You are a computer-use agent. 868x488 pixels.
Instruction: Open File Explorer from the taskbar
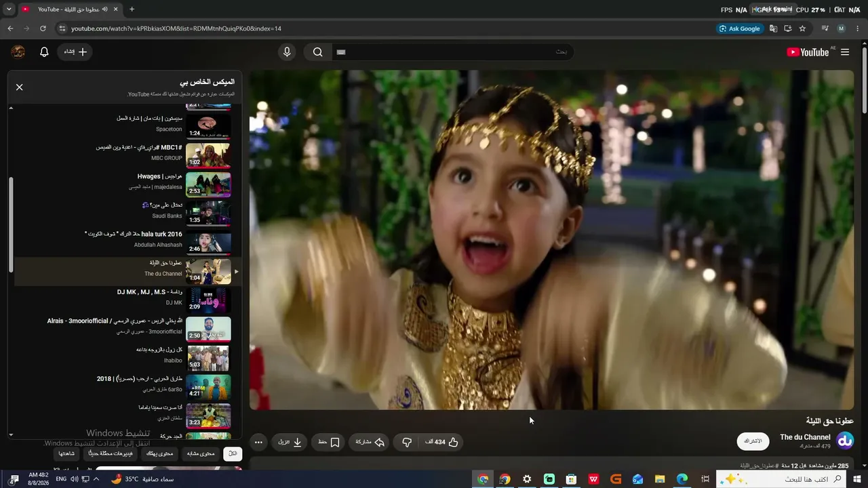coord(660,479)
